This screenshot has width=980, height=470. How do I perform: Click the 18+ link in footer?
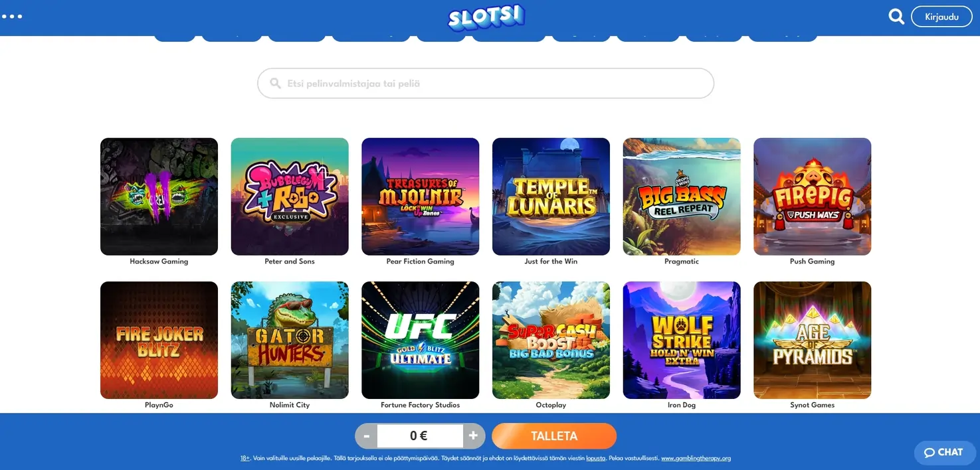pyautogui.click(x=245, y=458)
